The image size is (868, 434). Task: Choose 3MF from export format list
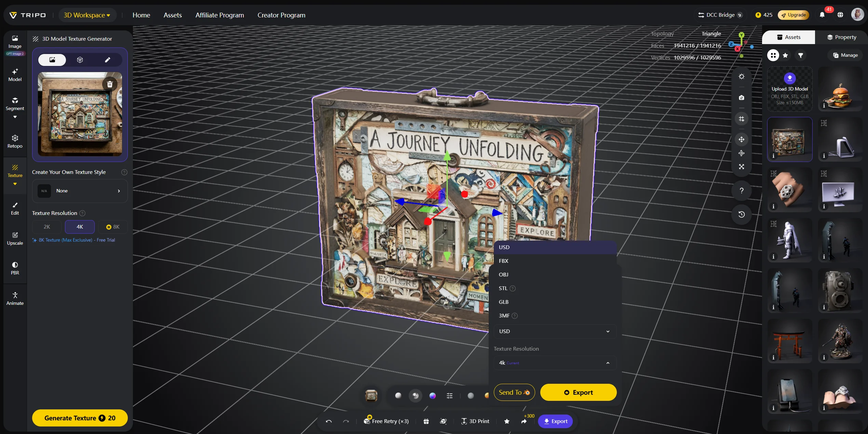(x=555, y=316)
